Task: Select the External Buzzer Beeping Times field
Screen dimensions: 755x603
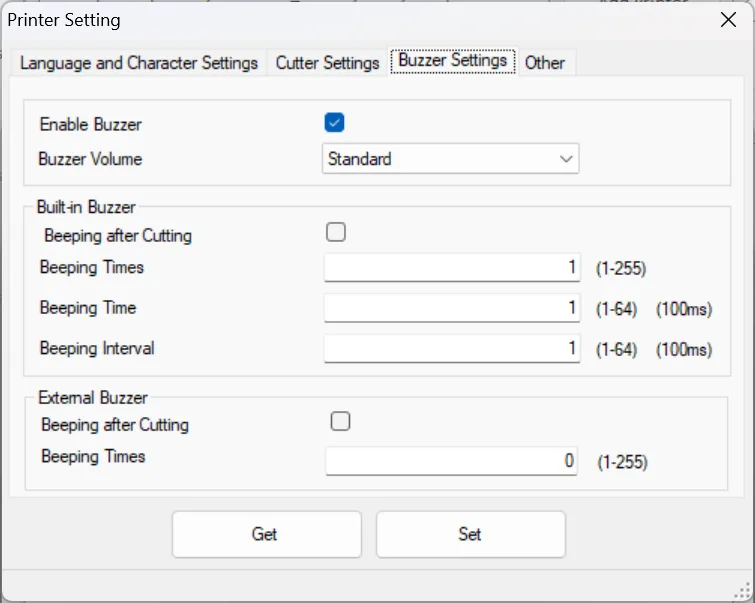Action: point(451,461)
